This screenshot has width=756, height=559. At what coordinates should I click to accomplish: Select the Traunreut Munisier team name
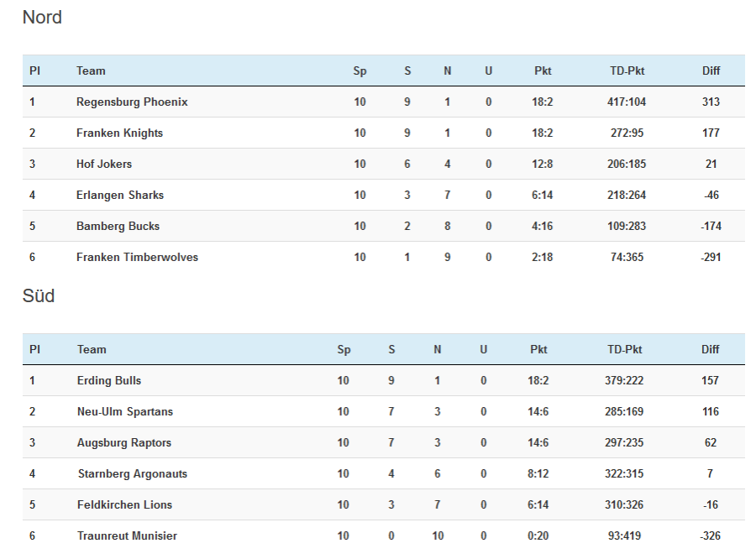[127, 536]
